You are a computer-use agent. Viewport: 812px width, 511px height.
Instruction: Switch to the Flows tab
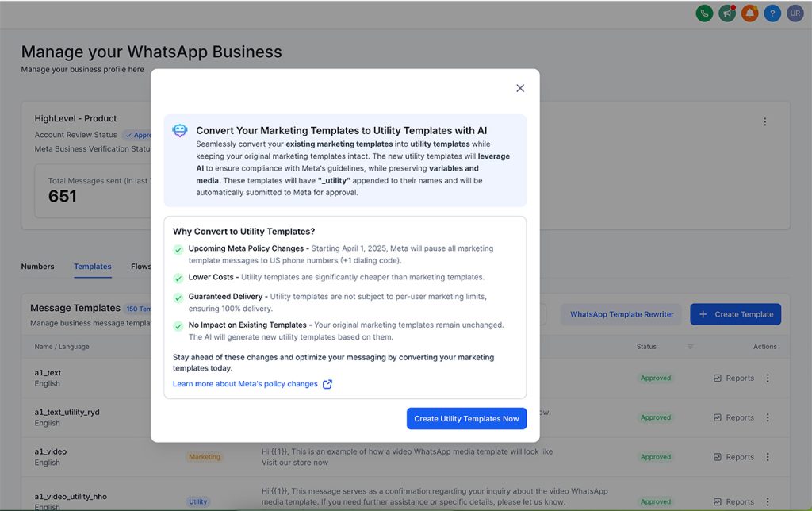tap(141, 267)
